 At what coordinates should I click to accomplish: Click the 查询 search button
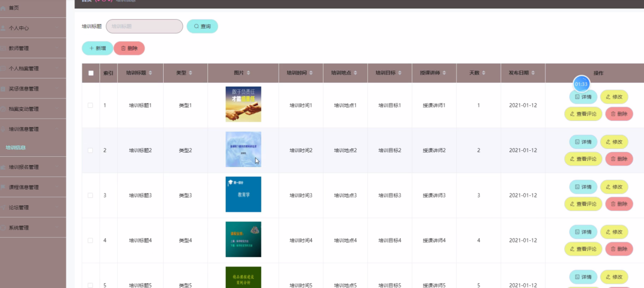click(202, 27)
